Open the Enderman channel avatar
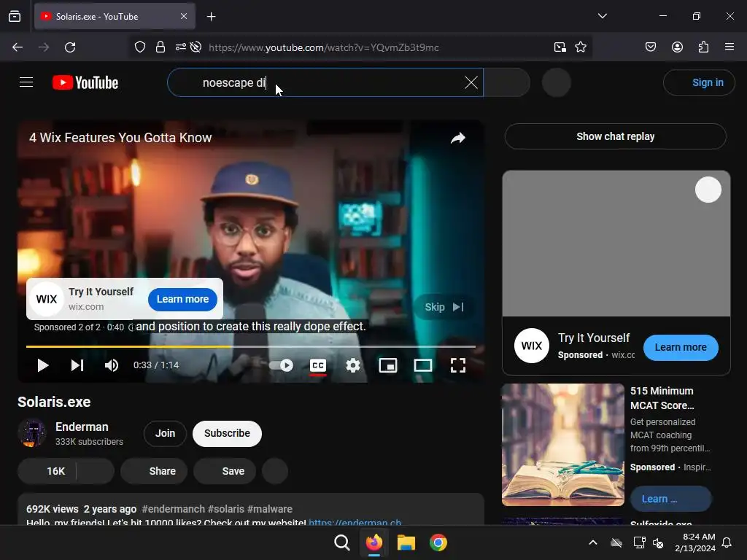The height and width of the screenshot is (560, 747). pyautogui.click(x=32, y=433)
